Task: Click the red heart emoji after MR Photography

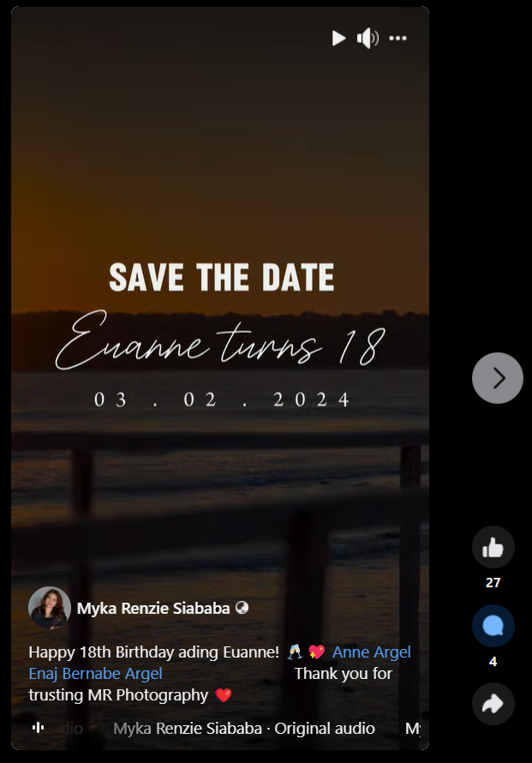Action: [x=224, y=695]
